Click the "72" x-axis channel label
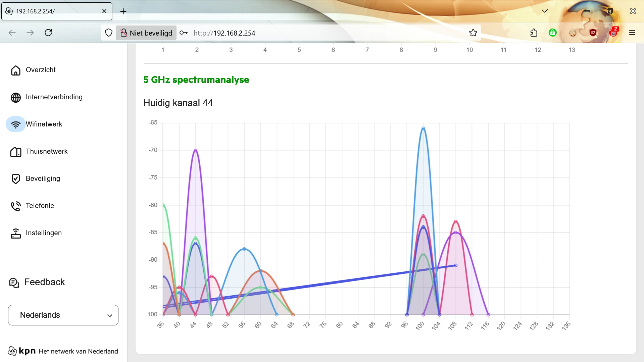The height and width of the screenshot is (362, 644). pyautogui.click(x=307, y=325)
